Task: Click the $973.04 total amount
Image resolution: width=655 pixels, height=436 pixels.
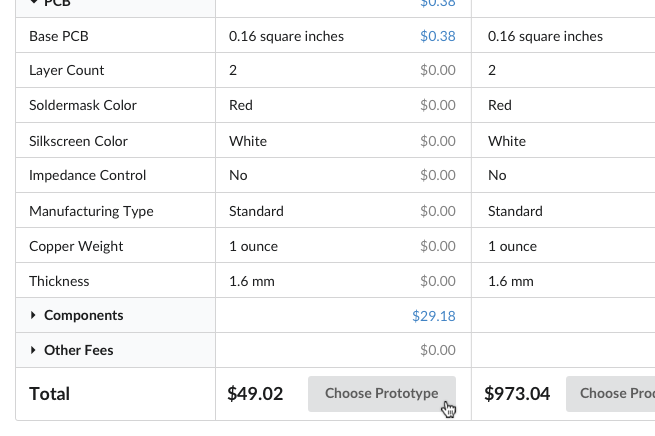Action: (x=517, y=394)
